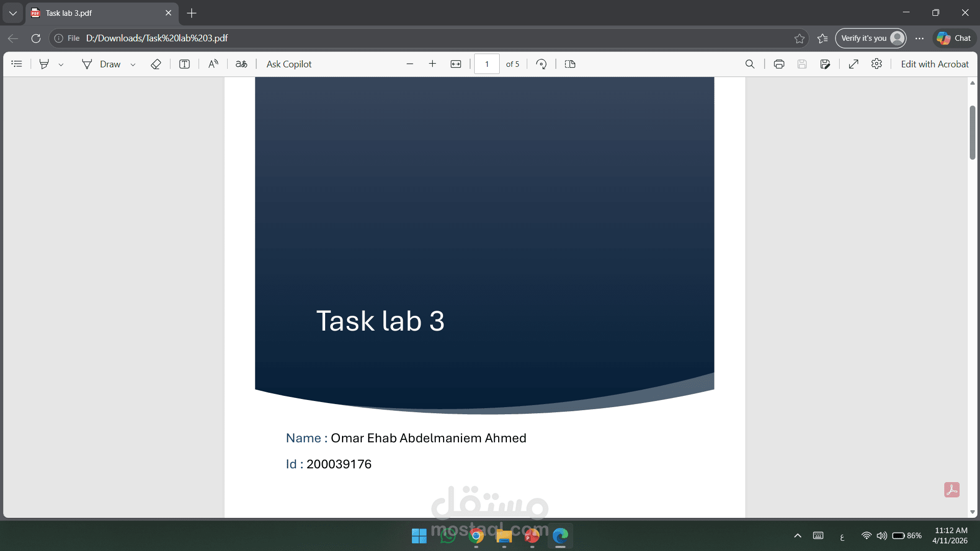
Task: Click the Add text tool icon
Action: point(184,64)
